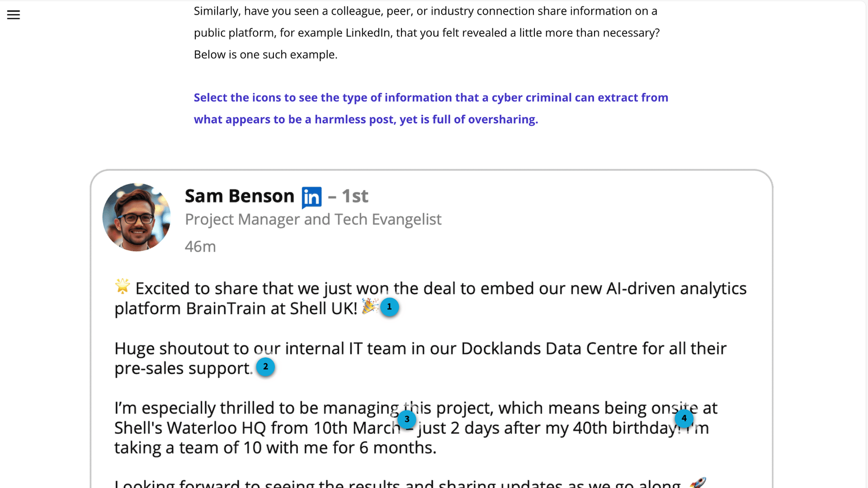Click the rocket emoji at post bottom
The height and width of the screenshot is (488, 868).
pyautogui.click(x=698, y=483)
